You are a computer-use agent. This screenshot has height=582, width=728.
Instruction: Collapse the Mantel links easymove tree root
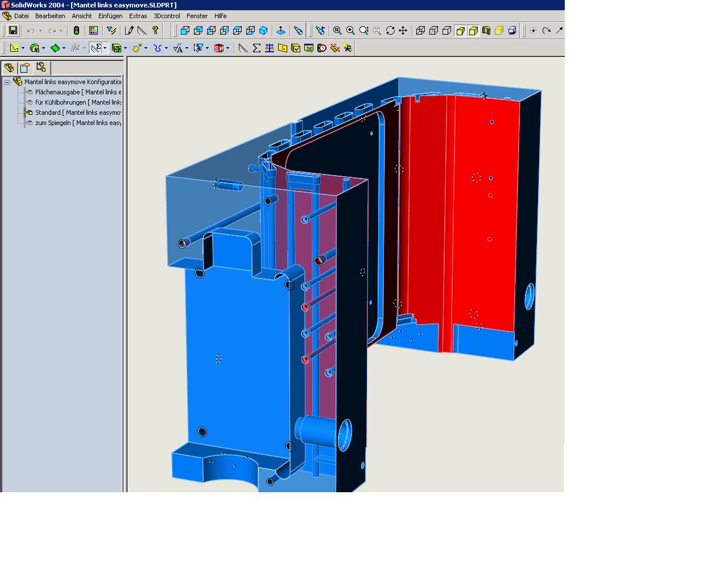[x=7, y=82]
